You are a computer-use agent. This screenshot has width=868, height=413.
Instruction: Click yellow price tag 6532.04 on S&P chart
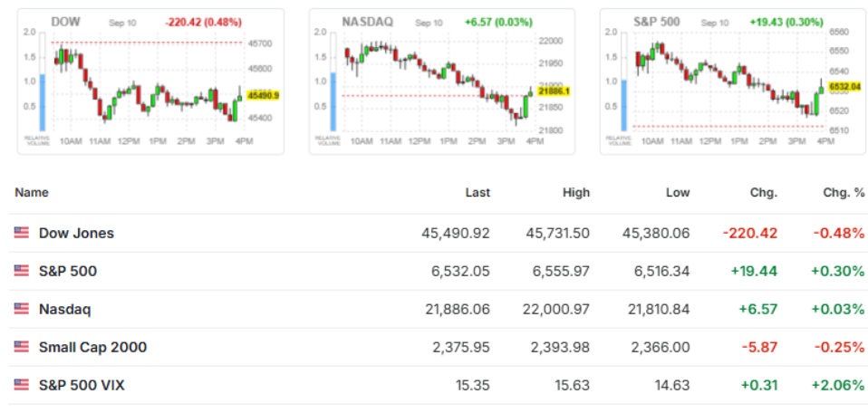(x=844, y=86)
